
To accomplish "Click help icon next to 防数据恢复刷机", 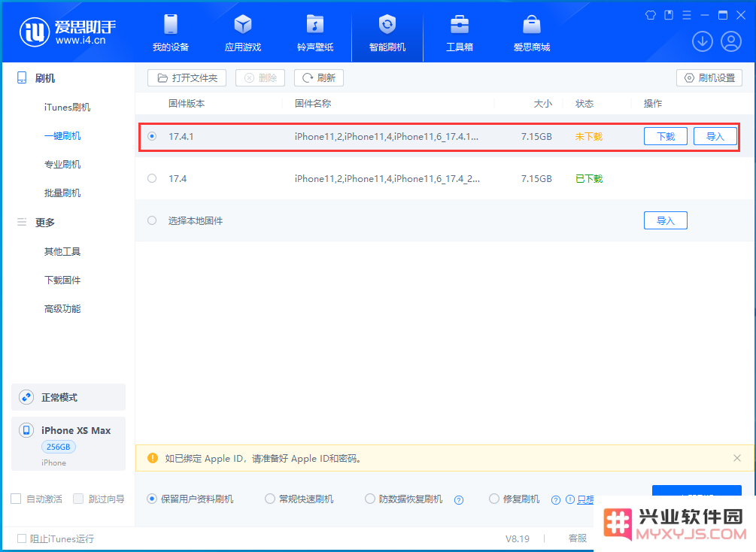I will coord(459,500).
